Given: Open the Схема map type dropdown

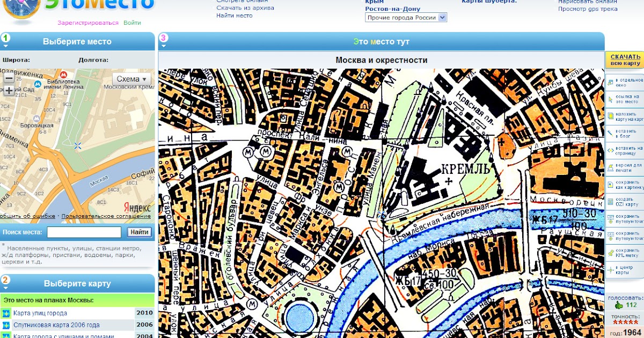Looking at the screenshot, I should click(131, 79).
